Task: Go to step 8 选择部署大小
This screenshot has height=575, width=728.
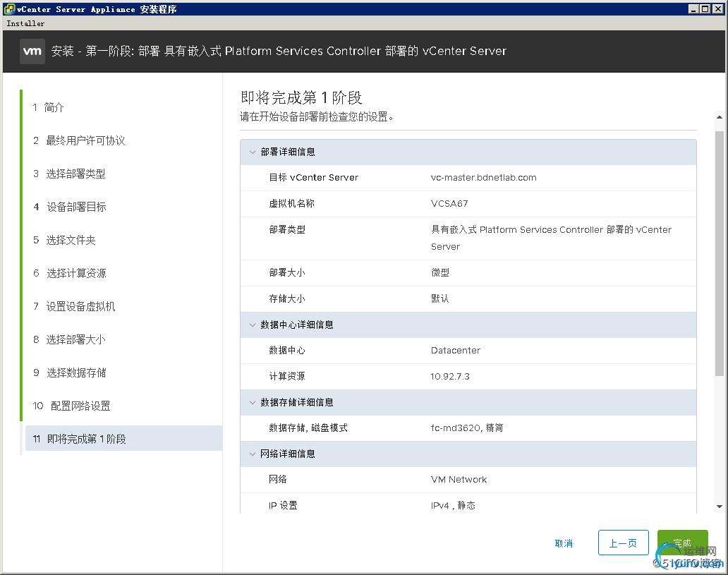Action: (69, 339)
